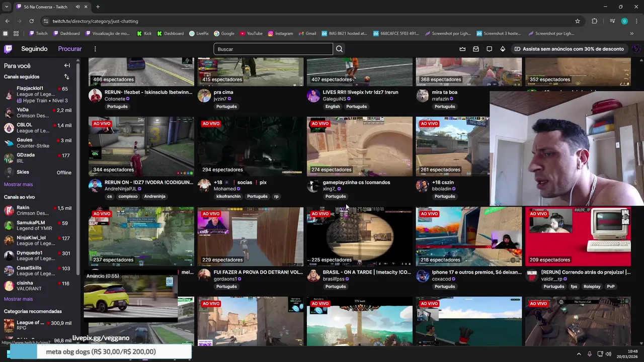Open Cotonete channel name link
Viewport: 644px width, 362px height.
(x=115, y=99)
